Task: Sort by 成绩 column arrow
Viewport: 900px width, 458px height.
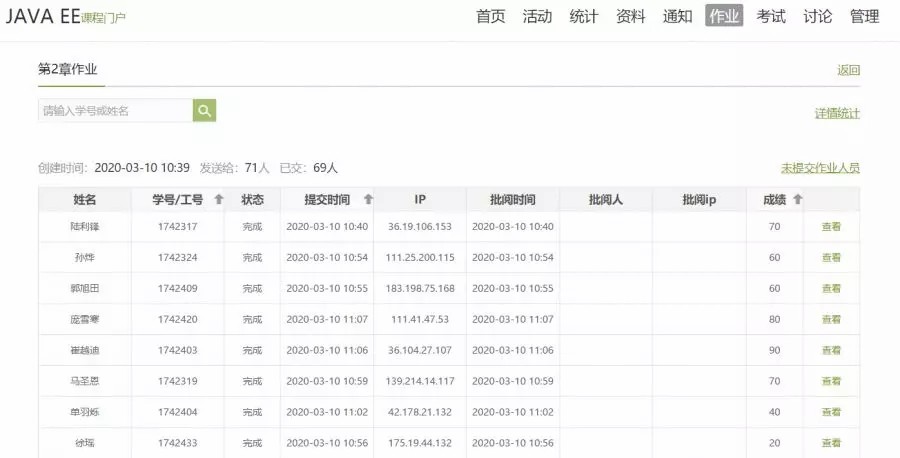Action: [x=797, y=200]
